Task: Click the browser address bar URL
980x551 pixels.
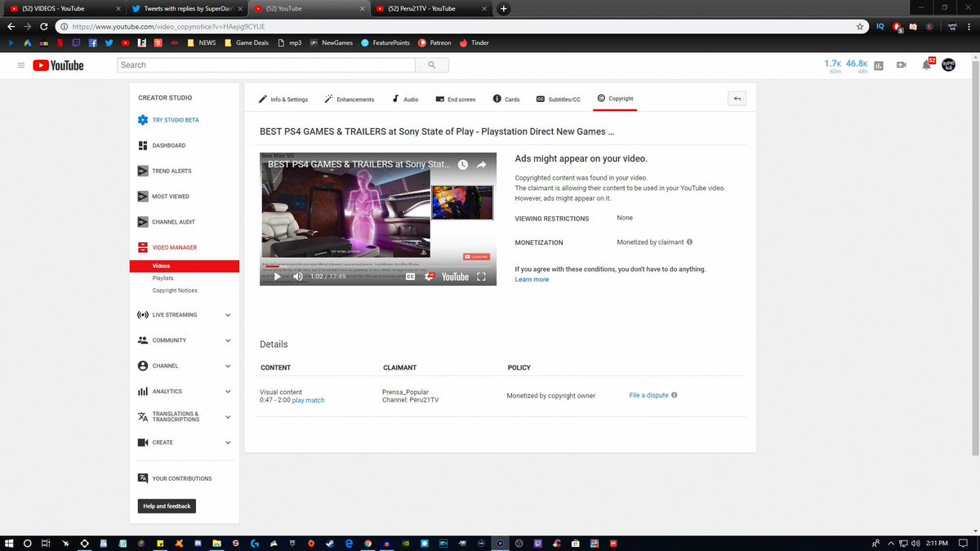Action: tap(460, 26)
